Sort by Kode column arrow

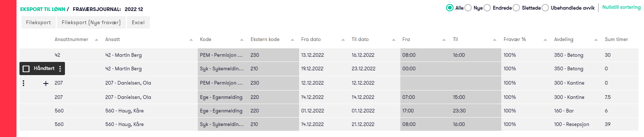coord(242,40)
